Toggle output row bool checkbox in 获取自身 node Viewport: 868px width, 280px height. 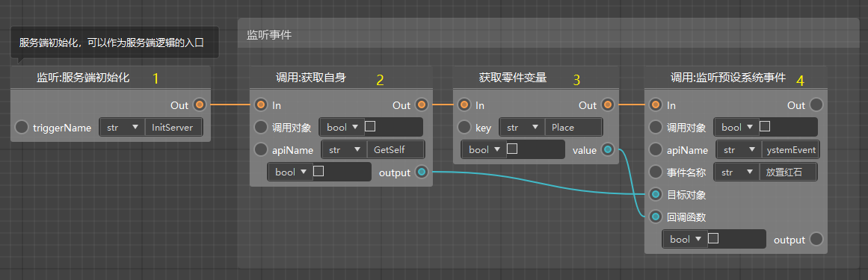[x=318, y=172]
